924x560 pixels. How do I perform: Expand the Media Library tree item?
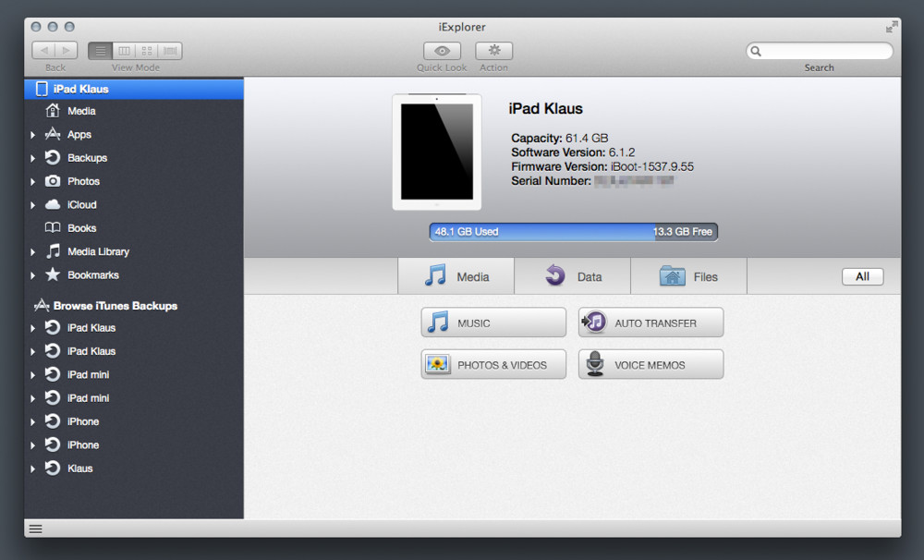pos(33,251)
